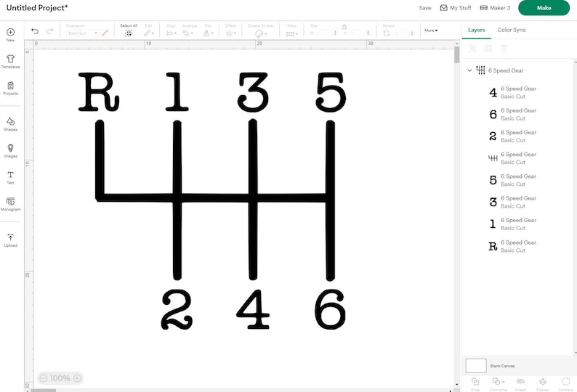Redo the last action
This screenshot has width=577, height=392.
[x=49, y=31]
